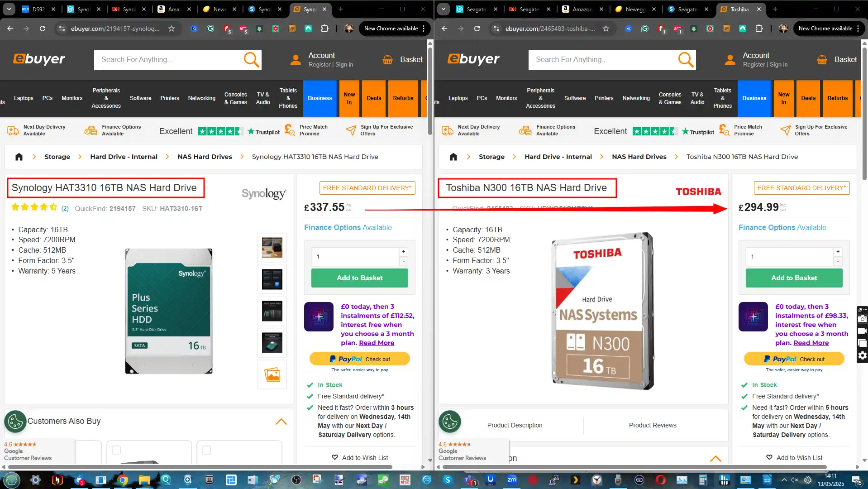Open Chrome menu in left window
The width and height of the screenshot is (868, 489).
tap(424, 29)
